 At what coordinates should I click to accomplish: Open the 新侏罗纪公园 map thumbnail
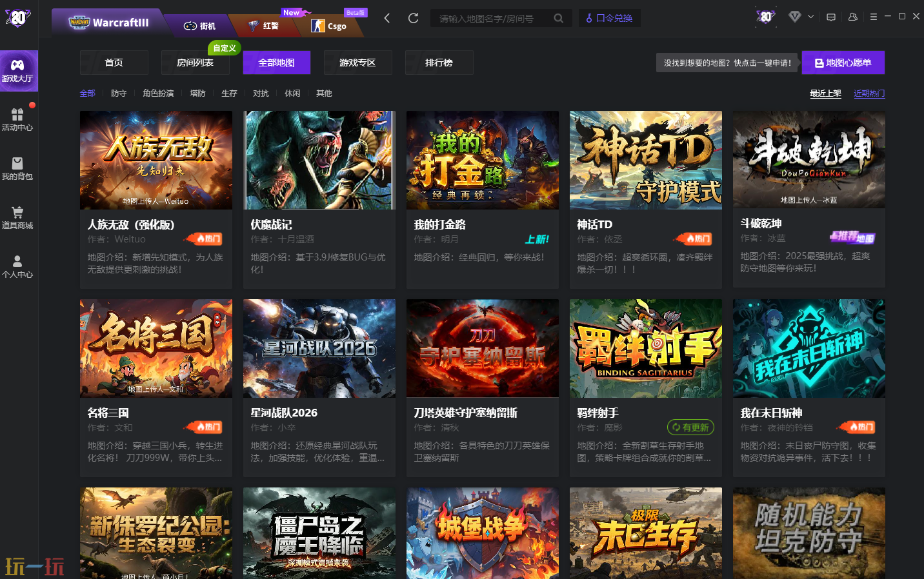click(156, 533)
